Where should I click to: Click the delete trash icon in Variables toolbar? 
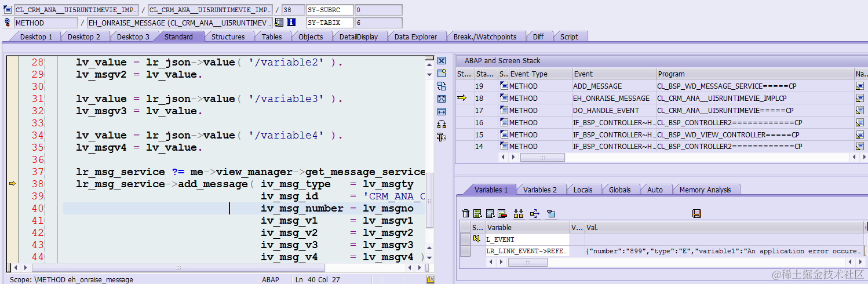click(466, 214)
